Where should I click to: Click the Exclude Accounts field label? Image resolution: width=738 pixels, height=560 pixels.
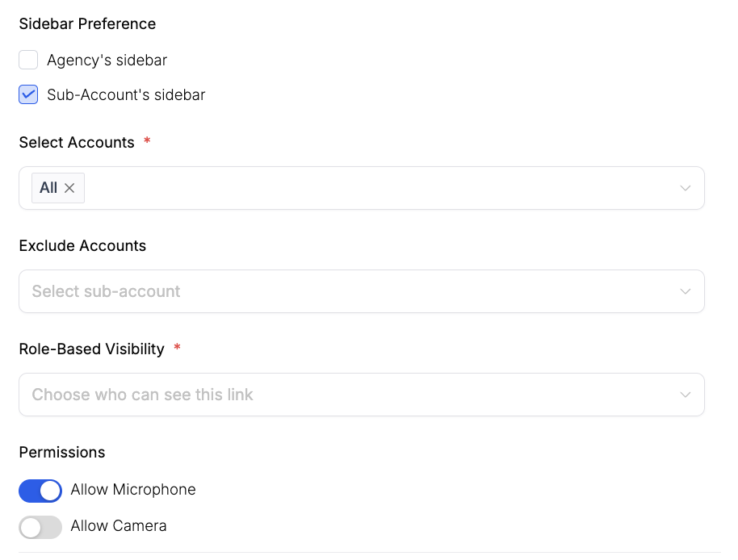[82, 246]
